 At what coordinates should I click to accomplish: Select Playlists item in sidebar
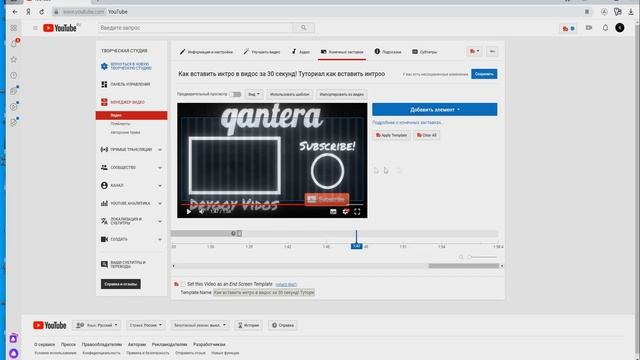[x=120, y=124]
